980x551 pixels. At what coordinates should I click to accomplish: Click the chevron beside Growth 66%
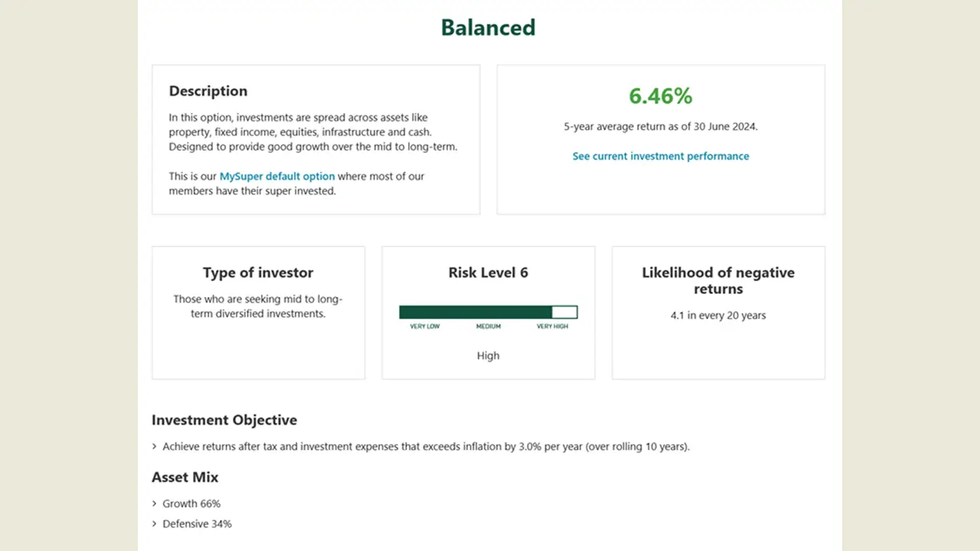(155, 504)
